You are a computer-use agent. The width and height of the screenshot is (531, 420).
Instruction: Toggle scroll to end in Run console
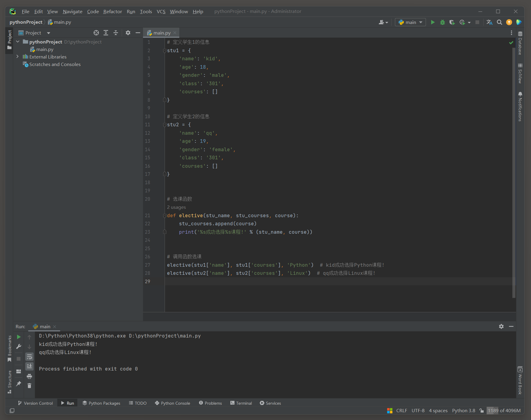point(29,366)
